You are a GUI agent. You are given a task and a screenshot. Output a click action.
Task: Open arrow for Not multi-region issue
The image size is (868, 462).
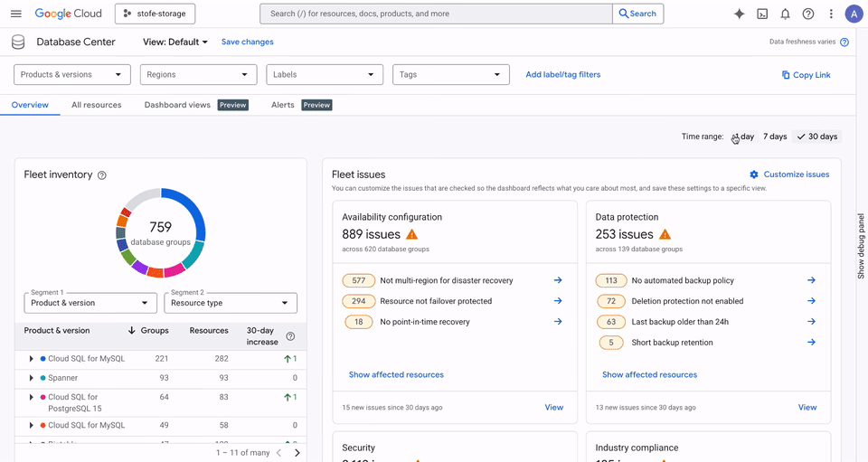coord(558,280)
